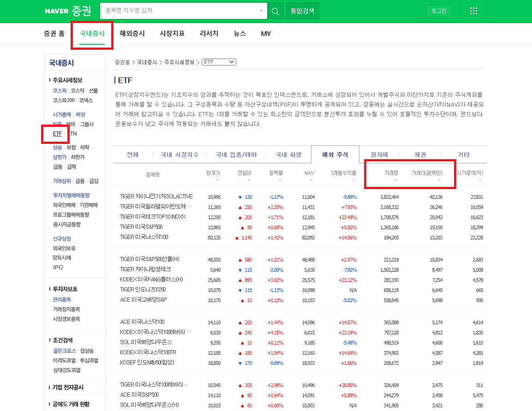The width and height of the screenshot is (532, 411).
Task: Click the 코스피200 sidebar link
Action: (x=64, y=101)
